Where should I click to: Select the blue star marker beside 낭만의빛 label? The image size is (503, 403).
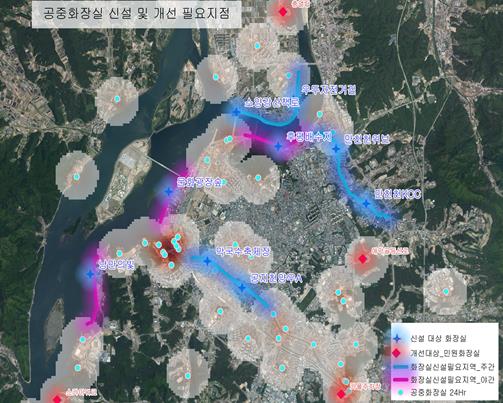click(90, 274)
